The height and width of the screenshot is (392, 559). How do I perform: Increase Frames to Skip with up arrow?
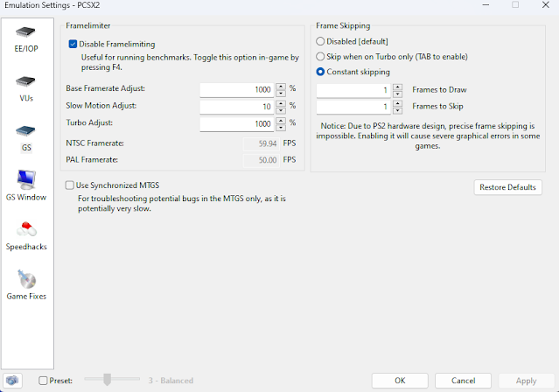pos(398,104)
